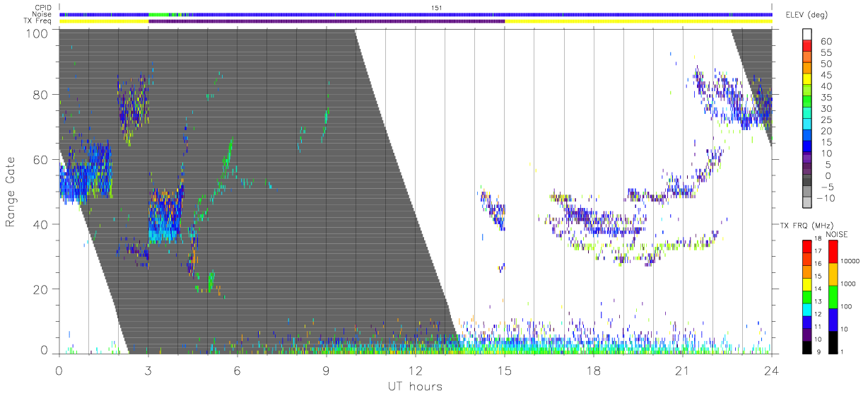
Task: Pick the blue swatch in NOISE bar
Action: point(833,319)
